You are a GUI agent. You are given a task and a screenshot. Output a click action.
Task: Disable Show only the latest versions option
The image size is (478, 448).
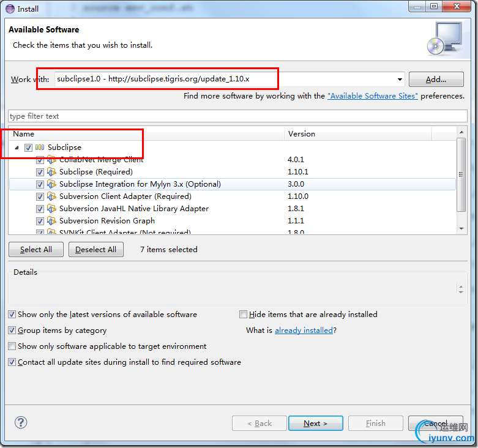click(x=12, y=314)
